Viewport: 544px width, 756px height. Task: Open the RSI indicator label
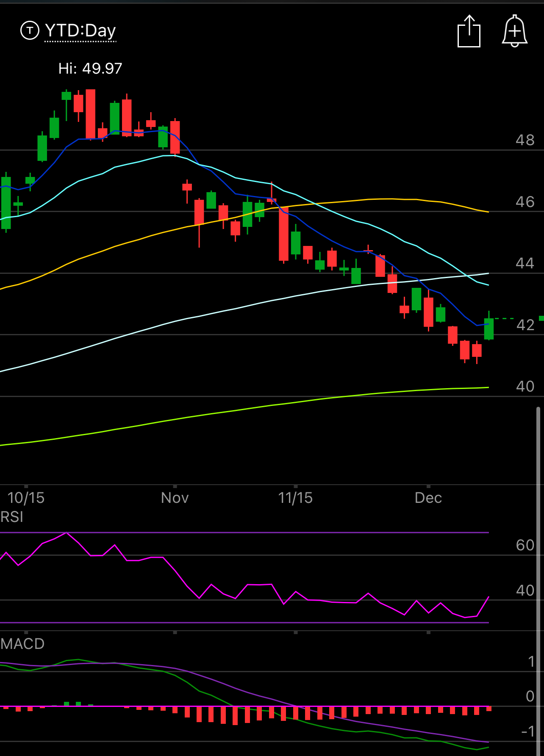[x=12, y=517]
